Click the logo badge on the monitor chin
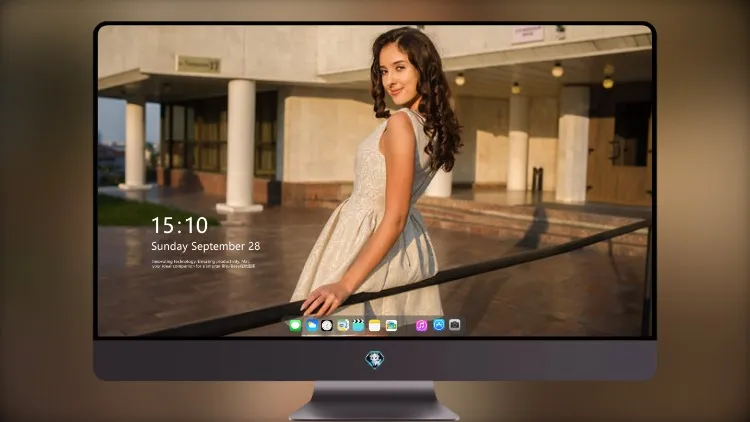The height and width of the screenshot is (422, 750). (375, 360)
